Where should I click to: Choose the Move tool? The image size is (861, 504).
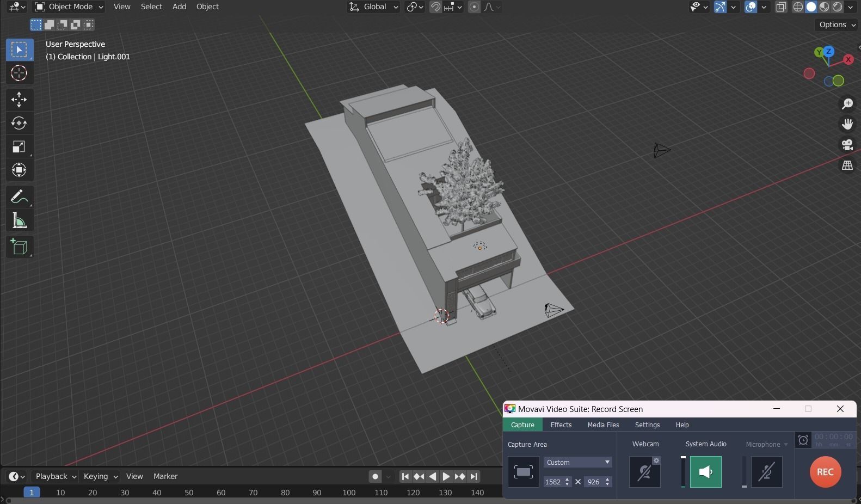tap(19, 99)
